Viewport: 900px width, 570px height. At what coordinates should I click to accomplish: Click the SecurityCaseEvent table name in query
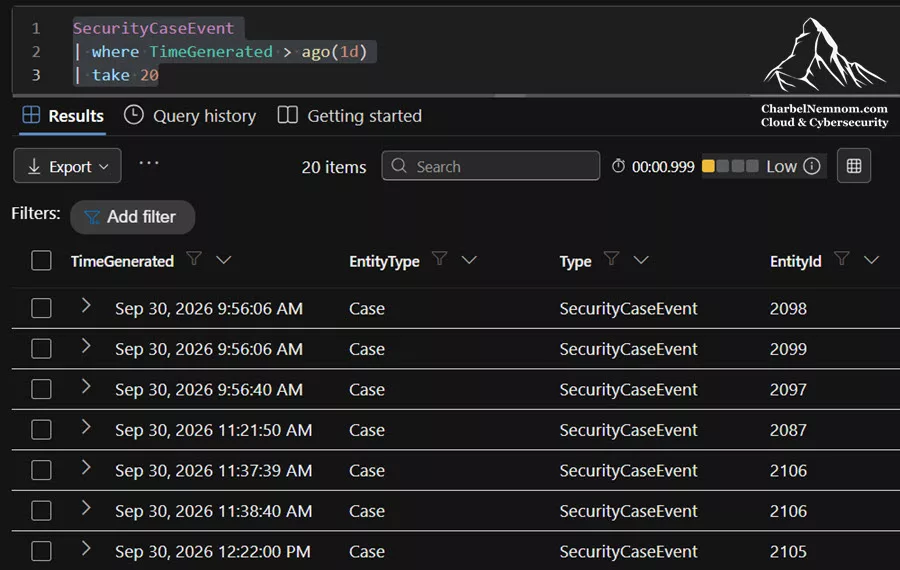(x=153, y=28)
